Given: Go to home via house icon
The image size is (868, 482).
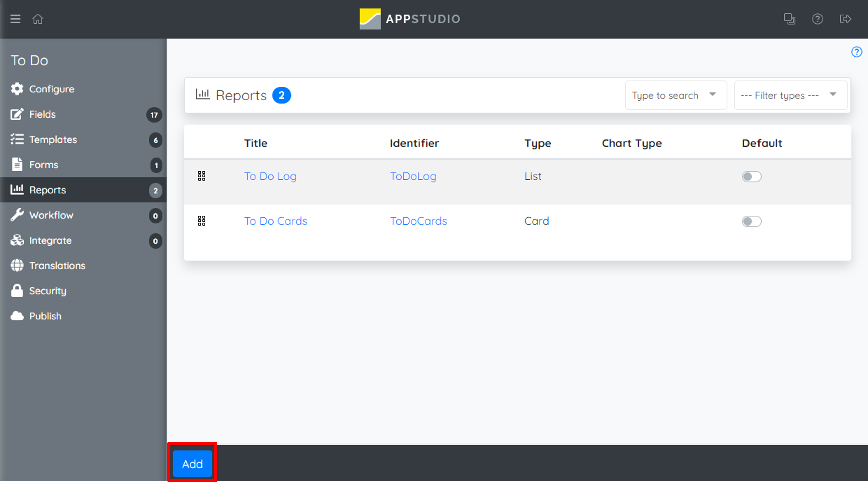Looking at the screenshot, I should point(38,19).
